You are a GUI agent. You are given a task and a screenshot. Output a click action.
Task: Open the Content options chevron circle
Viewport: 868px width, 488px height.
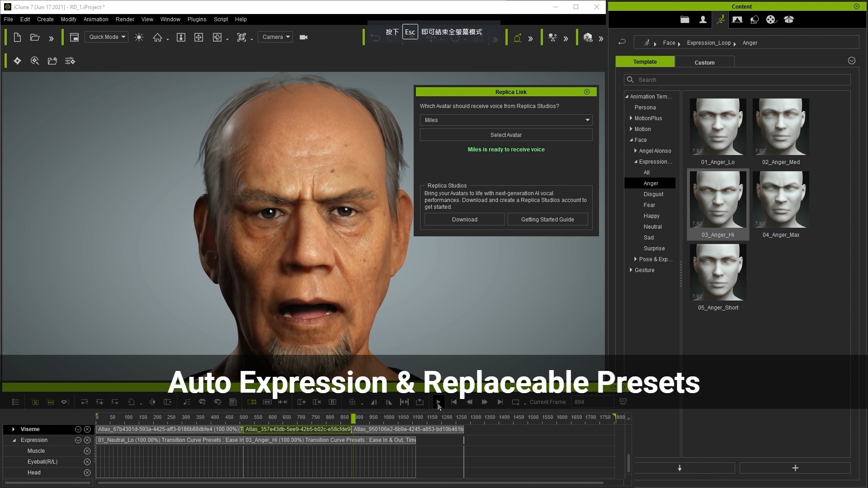pyautogui.click(x=852, y=61)
